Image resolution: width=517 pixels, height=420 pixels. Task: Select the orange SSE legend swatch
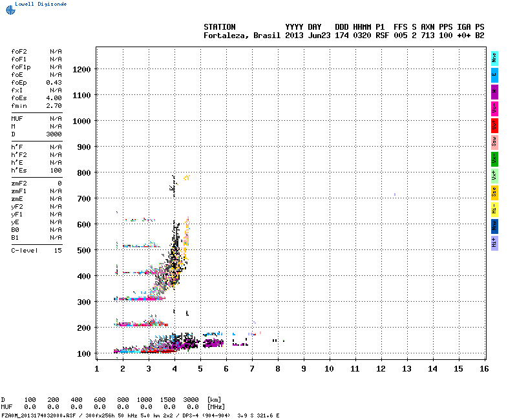pyautogui.click(x=494, y=193)
